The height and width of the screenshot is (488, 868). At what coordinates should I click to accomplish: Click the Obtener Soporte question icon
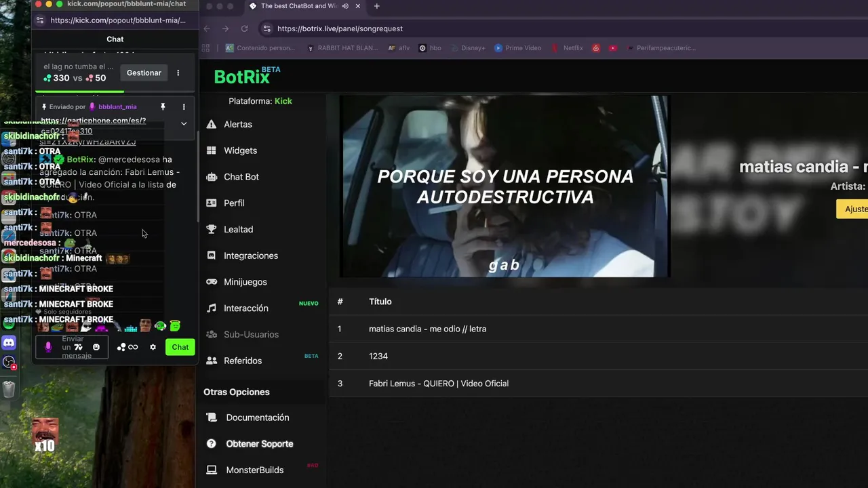click(x=212, y=444)
